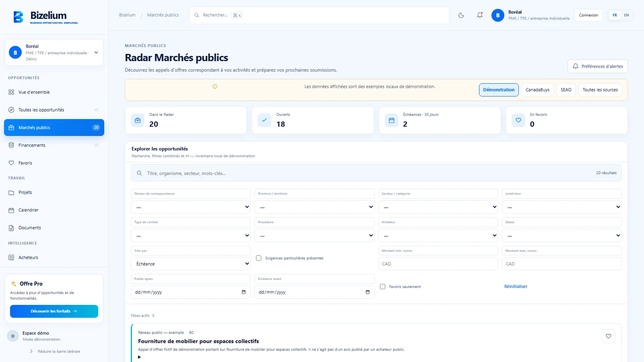Open Niveau de correspondance dropdown

[191, 207]
